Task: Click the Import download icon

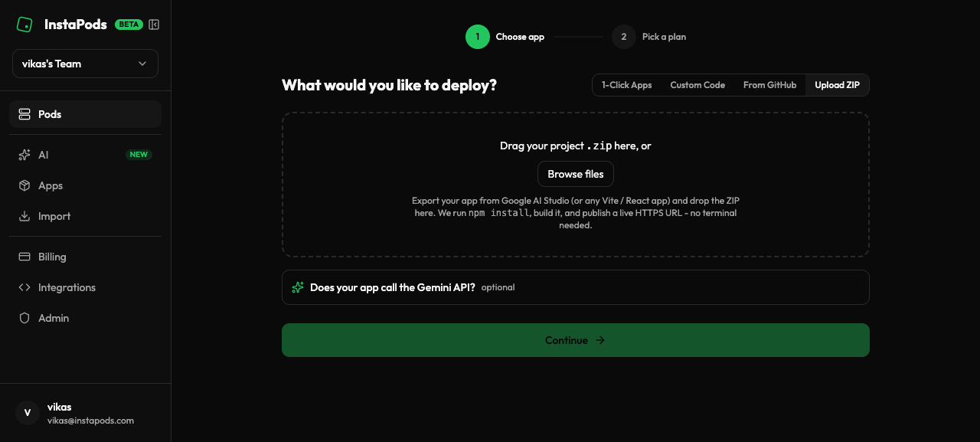Action: click(24, 216)
